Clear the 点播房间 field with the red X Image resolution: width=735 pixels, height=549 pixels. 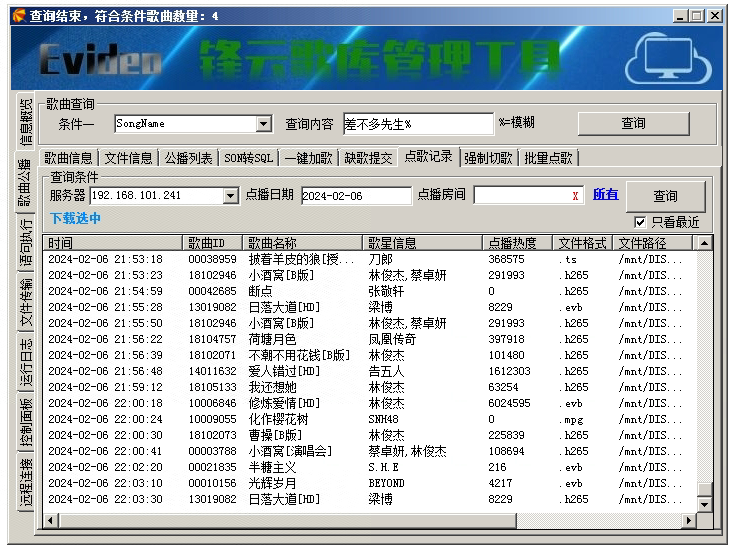pos(575,196)
